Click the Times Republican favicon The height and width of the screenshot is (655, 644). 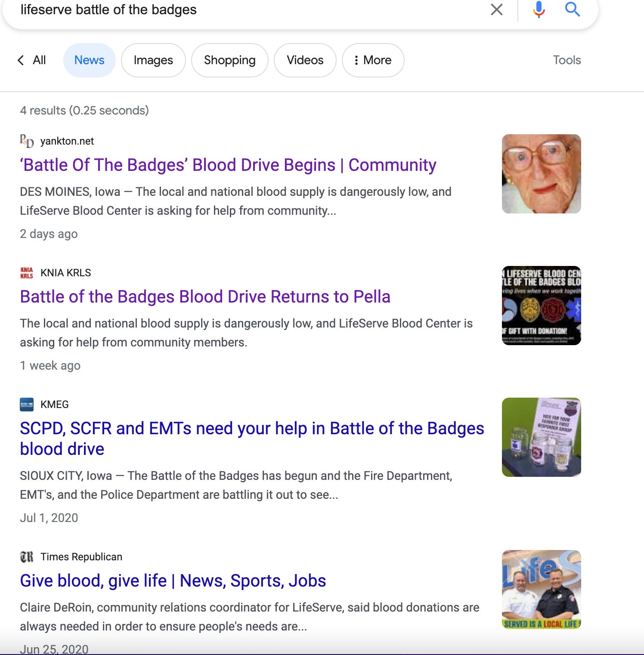[27, 557]
